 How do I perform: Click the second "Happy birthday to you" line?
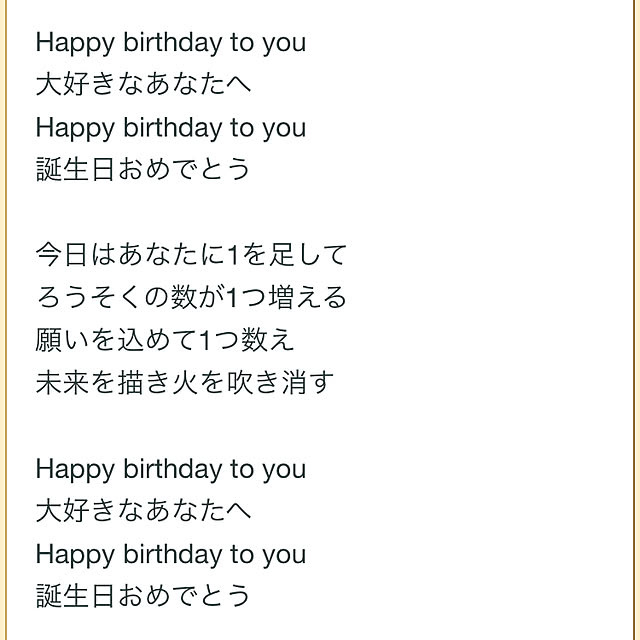[x=171, y=129]
